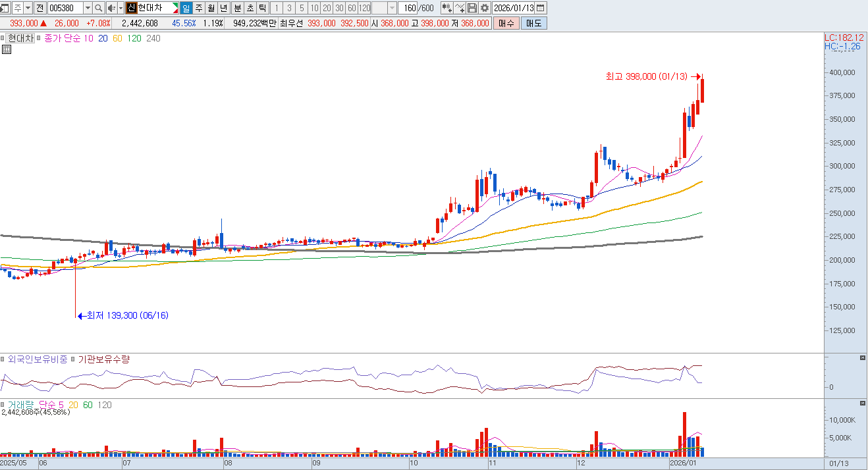Switch chart to 주 (weekly) period
The image size is (868, 470).
coord(198,8)
